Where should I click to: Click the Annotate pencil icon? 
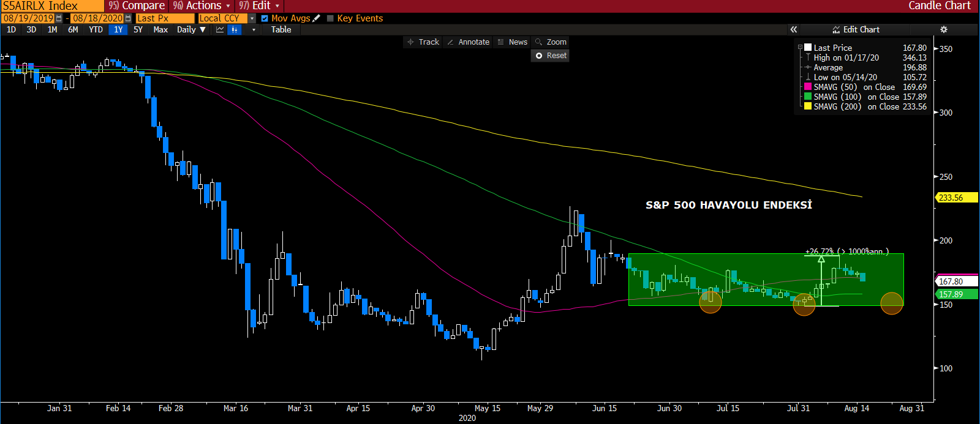450,42
